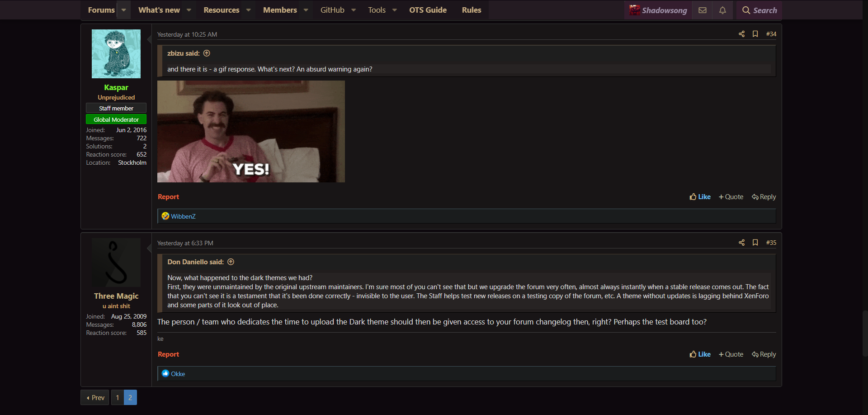Open the Search box in navbar

coord(759,10)
